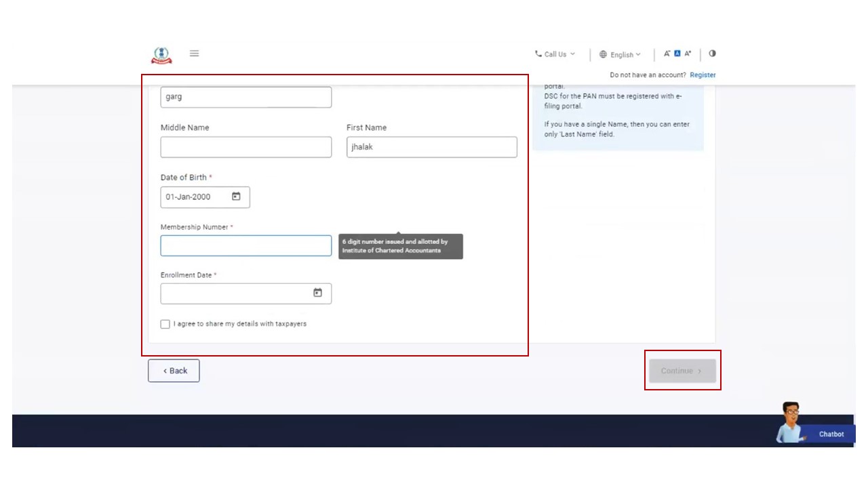Open the English language dropdown
The image size is (868, 488).
tap(620, 55)
